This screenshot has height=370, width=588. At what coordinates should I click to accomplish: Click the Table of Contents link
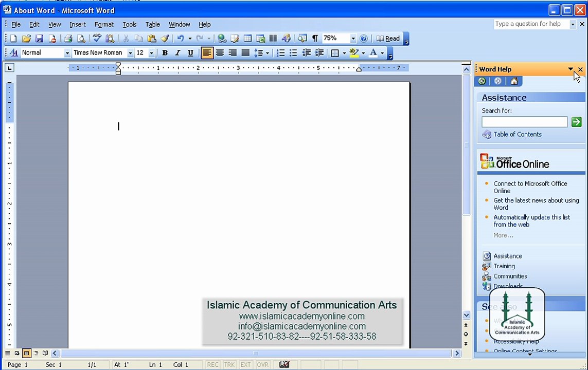[x=517, y=135]
